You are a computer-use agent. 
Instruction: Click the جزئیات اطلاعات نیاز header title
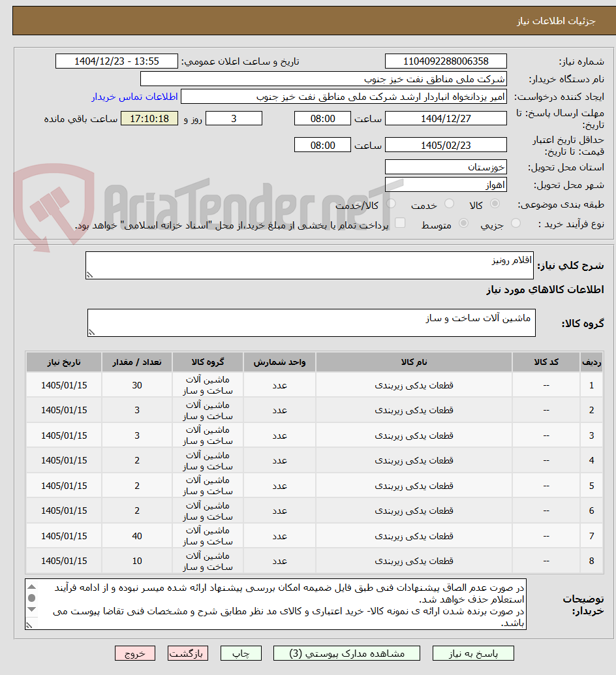pyautogui.click(x=556, y=21)
